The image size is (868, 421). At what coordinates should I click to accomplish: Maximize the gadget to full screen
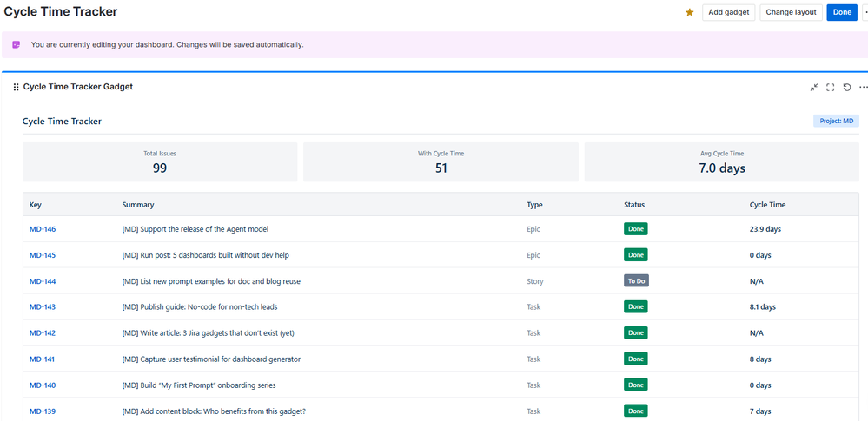pyautogui.click(x=830, y=88)
